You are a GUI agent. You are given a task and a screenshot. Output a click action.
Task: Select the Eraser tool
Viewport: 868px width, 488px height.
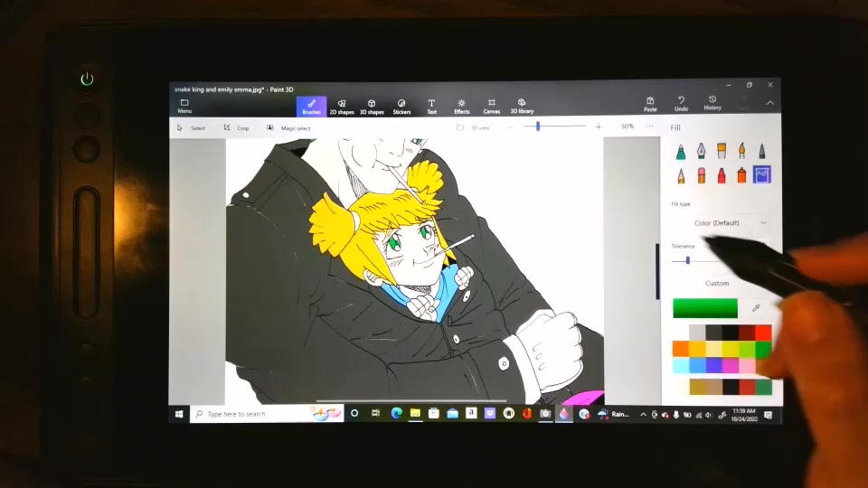click(702, 175)
